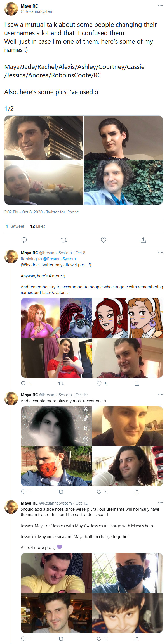Share the Oct 10 reply tweet

137,492
